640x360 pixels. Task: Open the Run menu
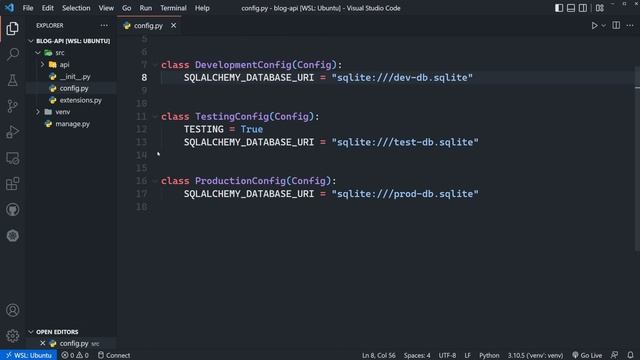tap(145, 8)
